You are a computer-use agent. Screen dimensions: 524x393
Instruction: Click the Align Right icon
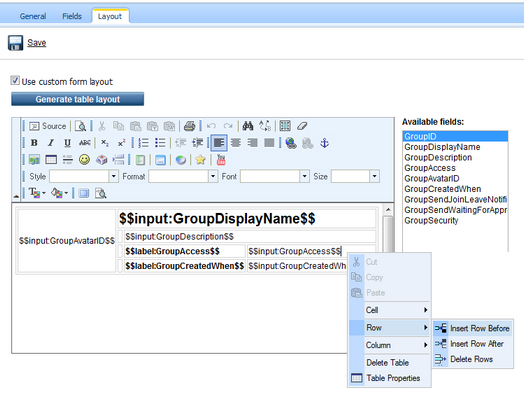point(253,143)
